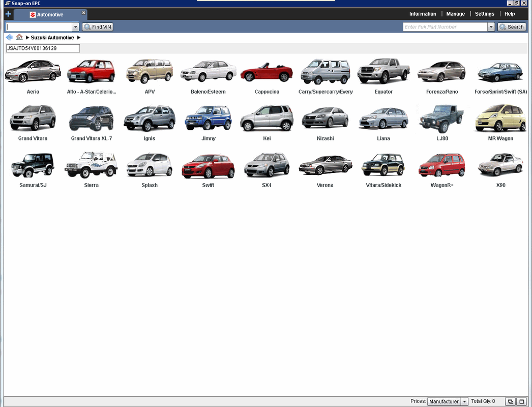Viewport: 532px width, 407px height.
Task: Choose the APV van image
Action: tap(150, 71)
